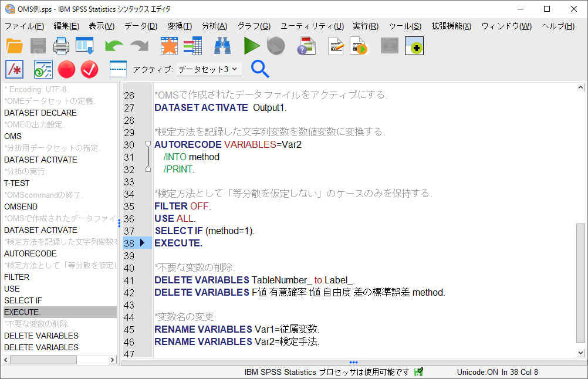Click the Go To Case star icon
588x379 pixels.
point(169,45)
